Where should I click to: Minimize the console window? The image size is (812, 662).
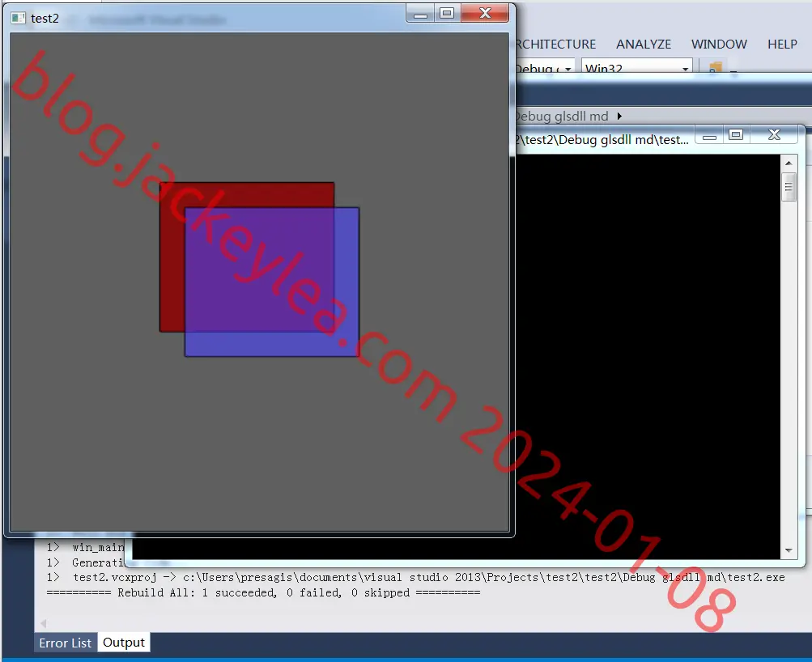(x=709, y=136)
